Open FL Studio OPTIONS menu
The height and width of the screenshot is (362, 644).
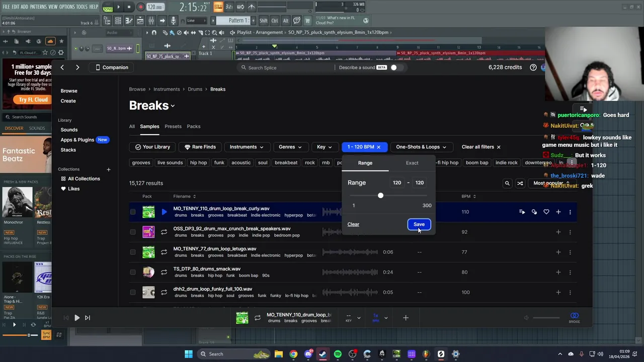(67, 7)
